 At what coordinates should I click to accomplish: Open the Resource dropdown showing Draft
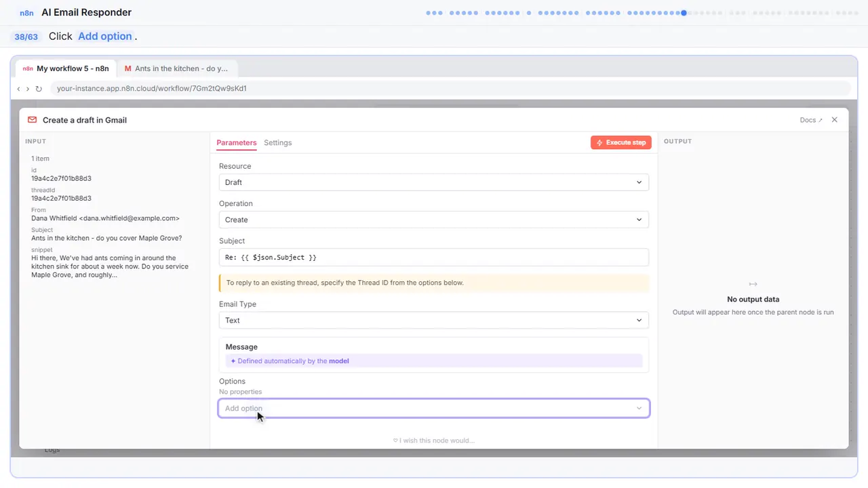pyautogui.click(x=434, y=182)
